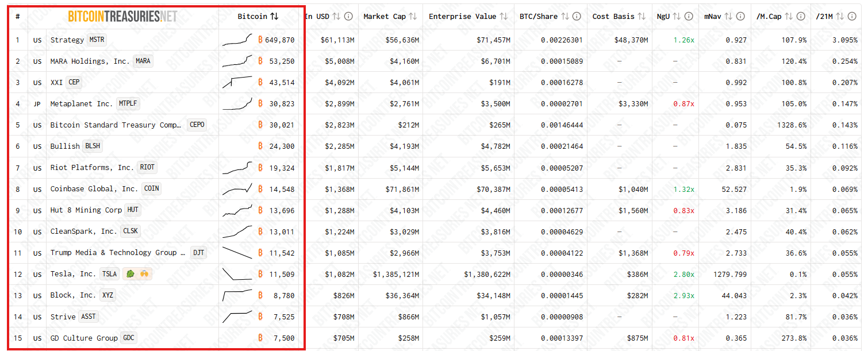Viewport: 868px width, 351px height.
Task: Open the MSTR ticker badge
Action: point(97,39)
